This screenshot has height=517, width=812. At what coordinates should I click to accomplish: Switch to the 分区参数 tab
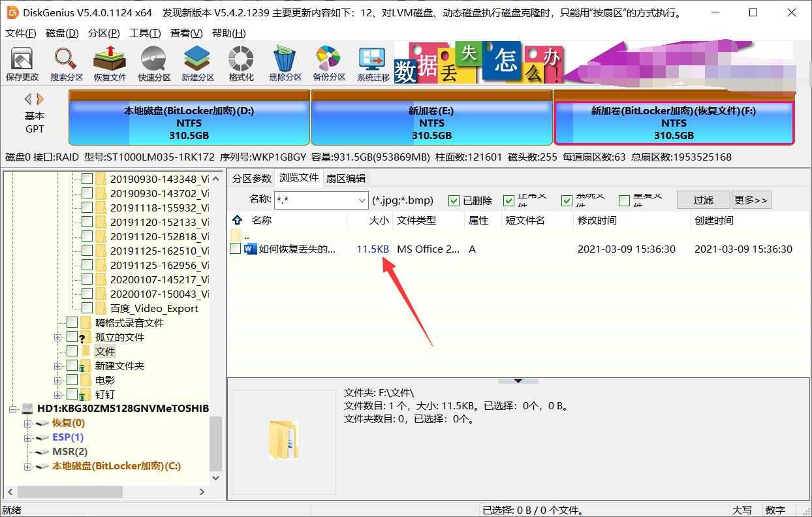[251, 178]
